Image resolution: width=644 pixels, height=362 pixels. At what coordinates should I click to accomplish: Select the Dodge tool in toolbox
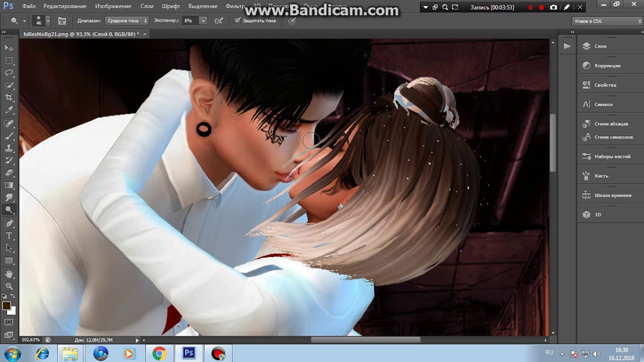click(9, 210)
